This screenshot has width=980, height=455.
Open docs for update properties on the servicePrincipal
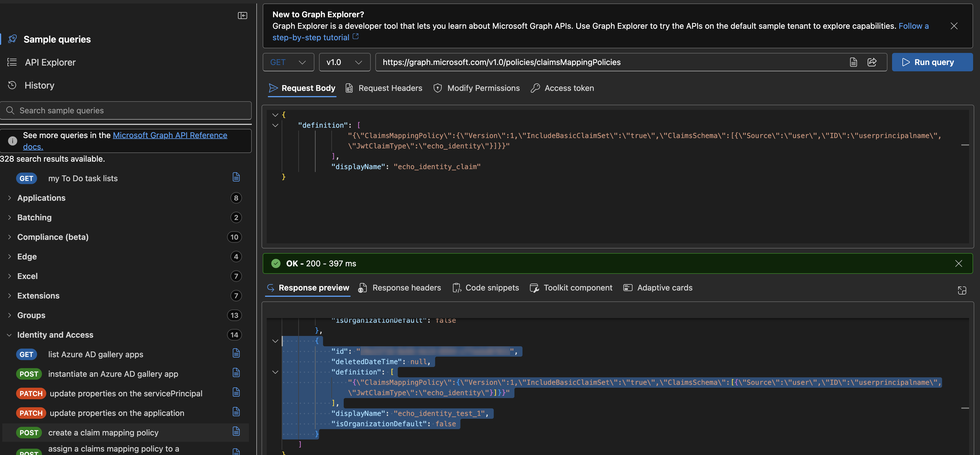click(236, 392)
